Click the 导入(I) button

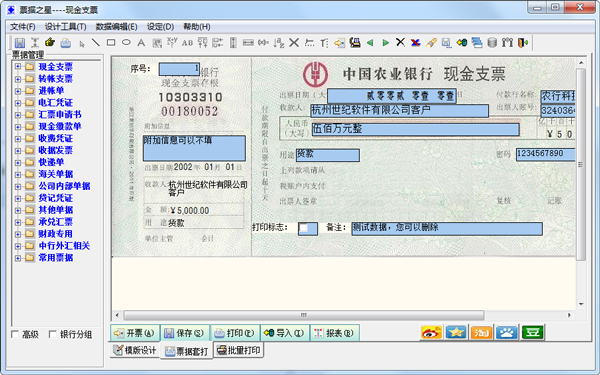(285, 333)
